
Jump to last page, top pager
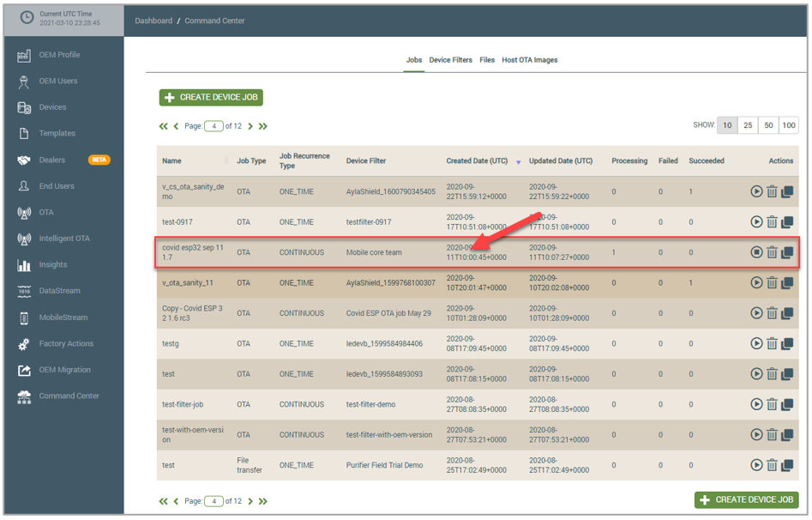tap(263, 126)
